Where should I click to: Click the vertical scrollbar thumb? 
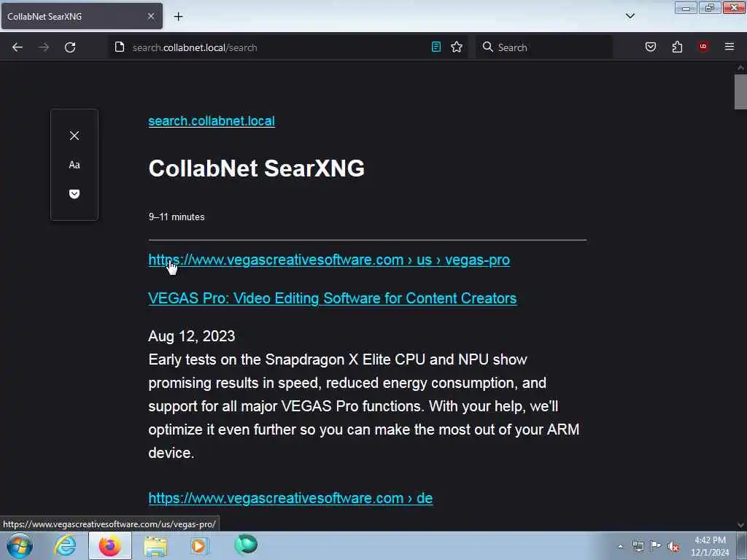point(740,91)
